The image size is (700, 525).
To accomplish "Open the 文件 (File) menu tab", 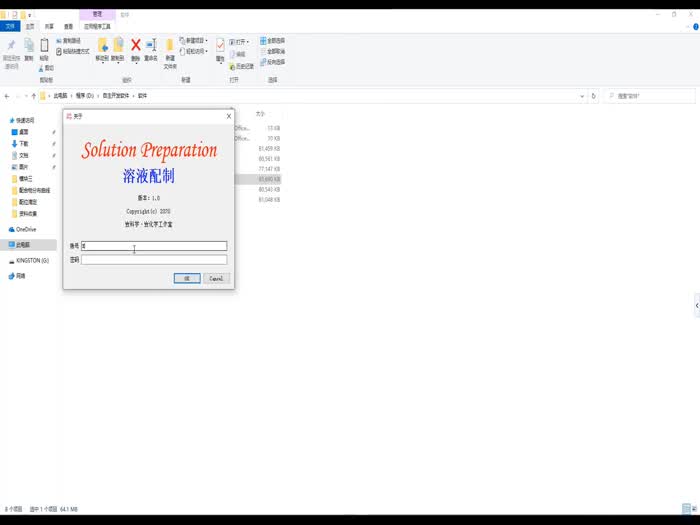I will click(x=11, y=27).
